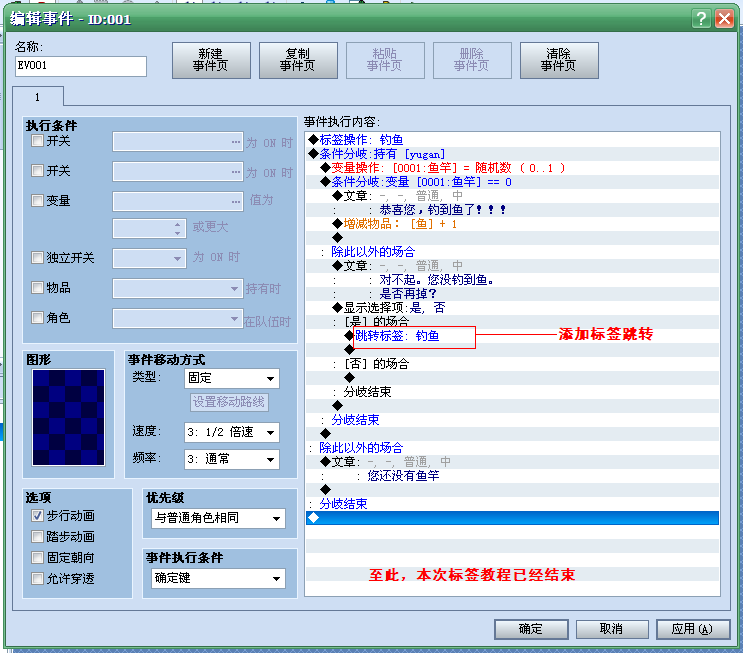Click the 应用(A) button

click(x=693, y=629)
